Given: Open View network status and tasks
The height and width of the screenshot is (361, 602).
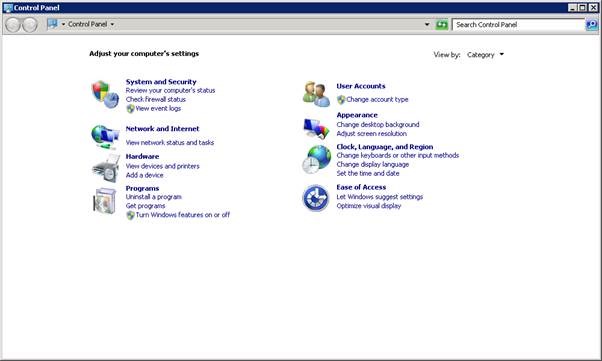Looking at the screenshot, I should pyautogui.click(x=170, y=143).
